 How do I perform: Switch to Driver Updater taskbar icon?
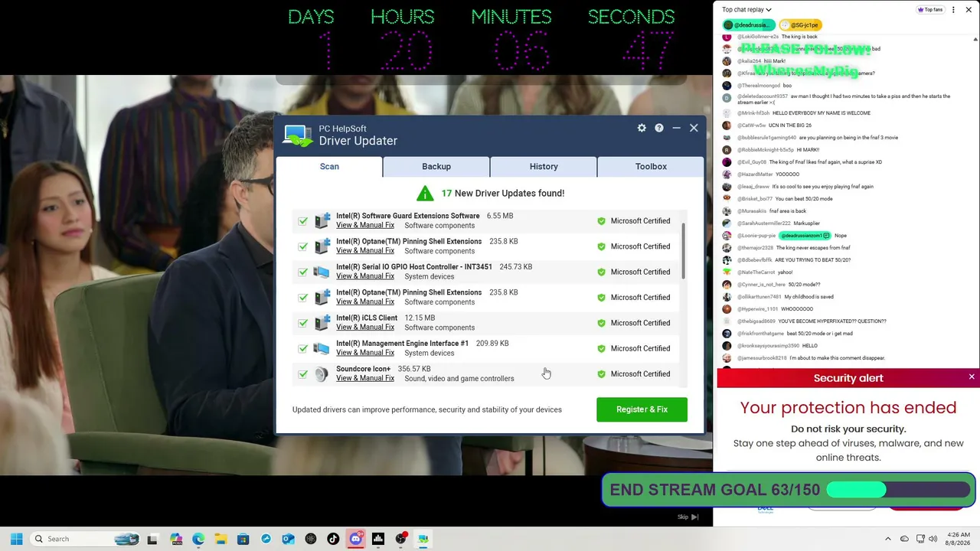(423, 539)
